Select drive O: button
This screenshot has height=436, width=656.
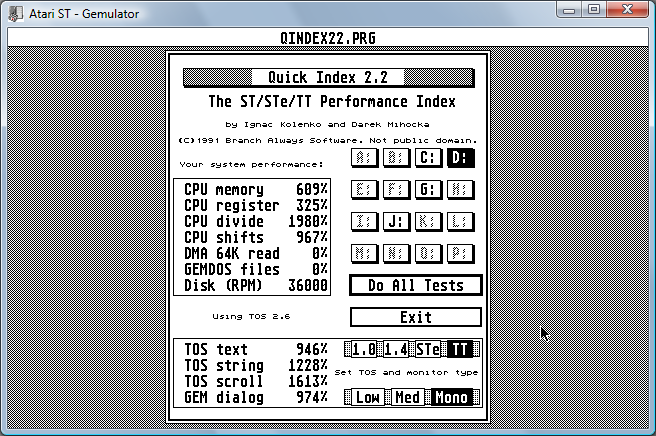pyautogui.click(x=428, y=253)
